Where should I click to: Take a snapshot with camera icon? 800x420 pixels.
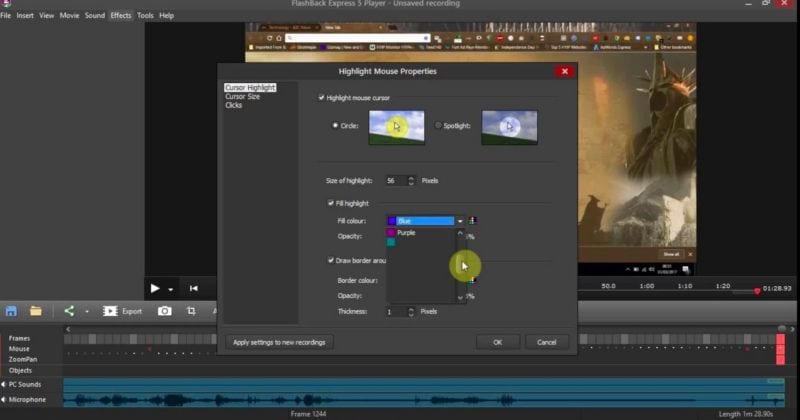(164, 311)
